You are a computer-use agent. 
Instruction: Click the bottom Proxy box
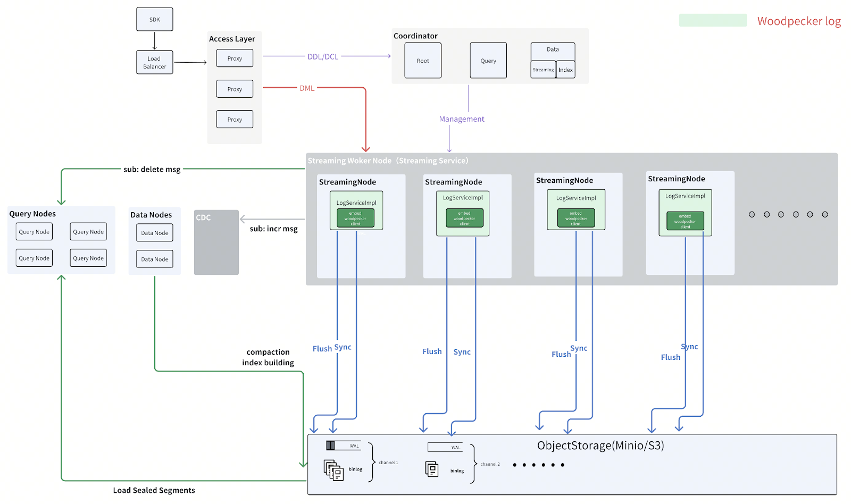click(235, 119)
